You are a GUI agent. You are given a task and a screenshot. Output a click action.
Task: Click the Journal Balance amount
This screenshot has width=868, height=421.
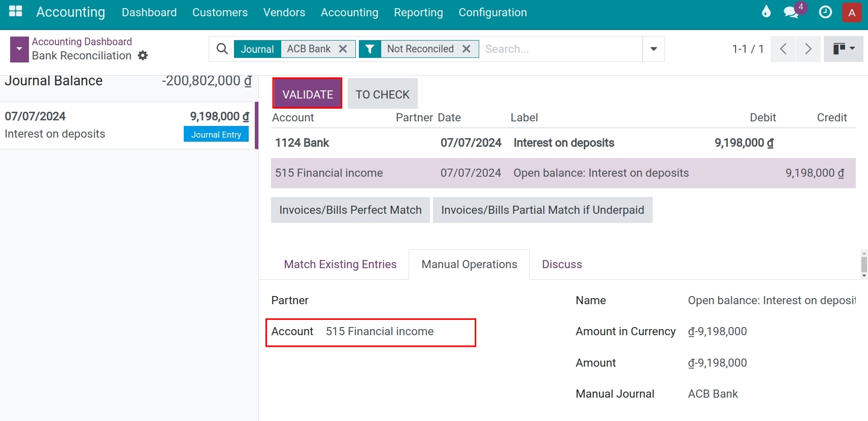tap(207, 81)
